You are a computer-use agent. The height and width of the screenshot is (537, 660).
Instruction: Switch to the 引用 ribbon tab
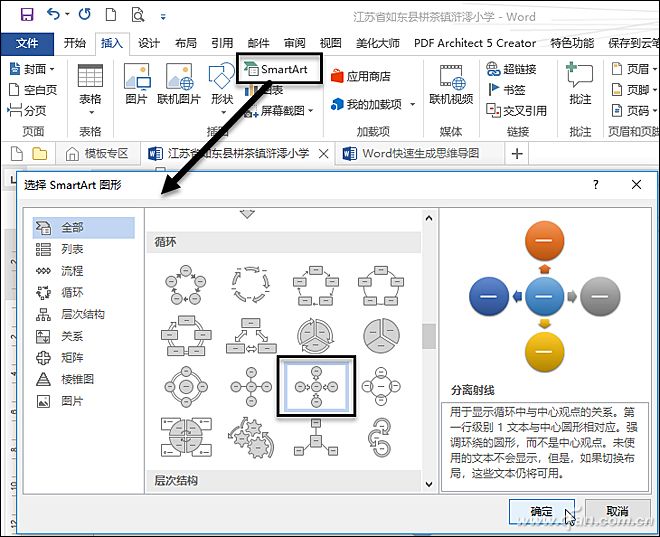coord(222,43)
